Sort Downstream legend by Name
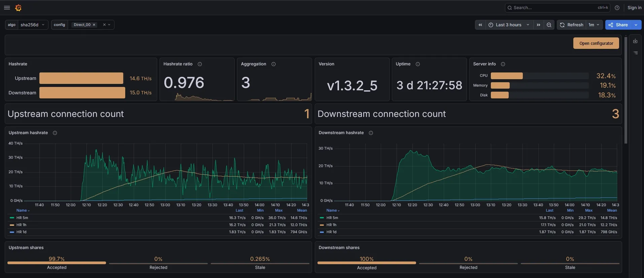Viewport: 644px width, 278px height. (x=333, y=210)
